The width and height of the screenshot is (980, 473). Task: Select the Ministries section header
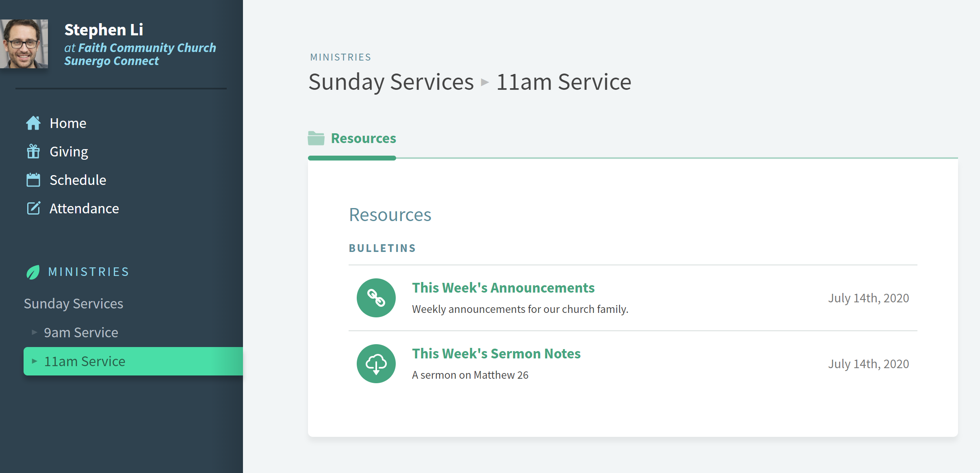[88, 271]
